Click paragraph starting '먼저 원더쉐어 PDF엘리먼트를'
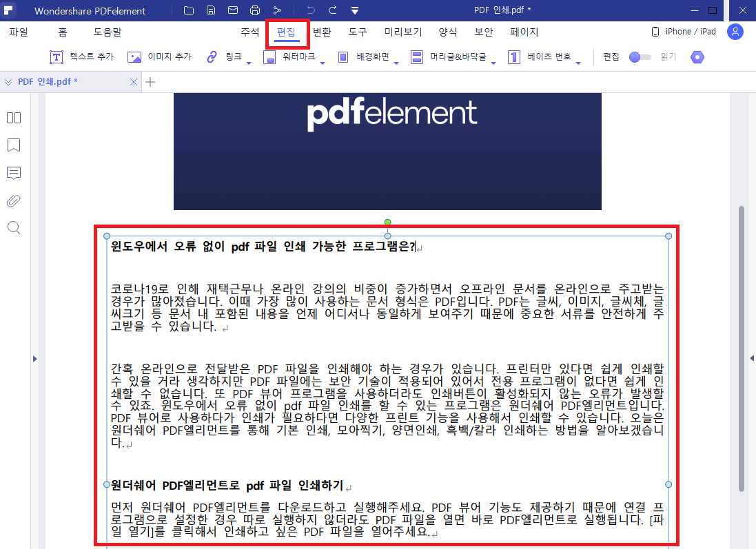The height and width of the screenshot is (549, 756). coord(387,519)
